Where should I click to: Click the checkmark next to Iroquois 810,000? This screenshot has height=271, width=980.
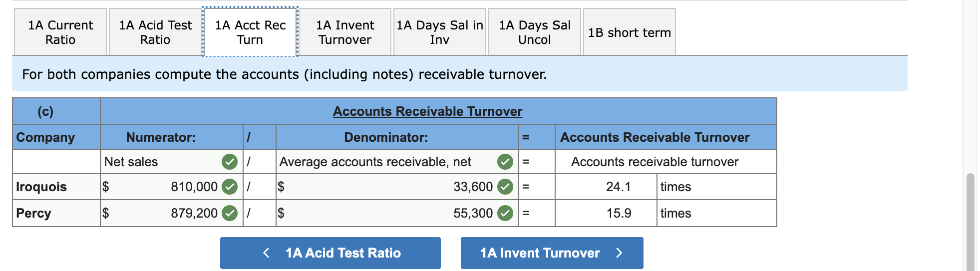(x=230, y=187)
